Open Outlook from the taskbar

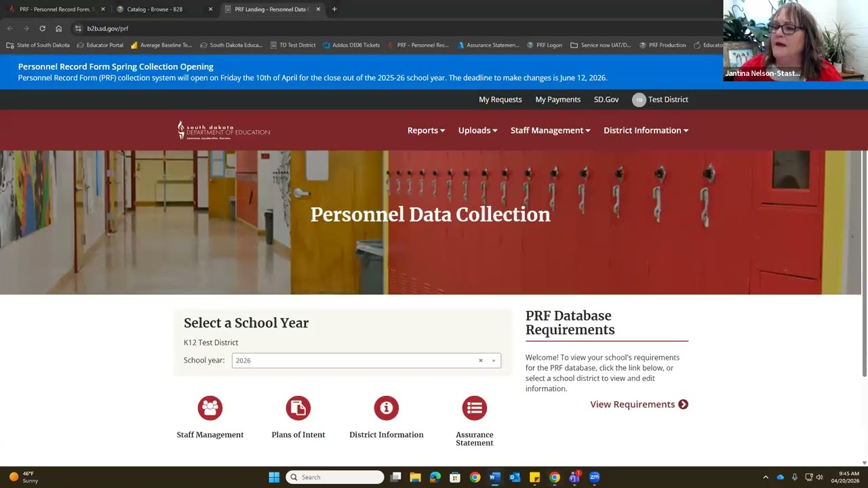point(515,477)
